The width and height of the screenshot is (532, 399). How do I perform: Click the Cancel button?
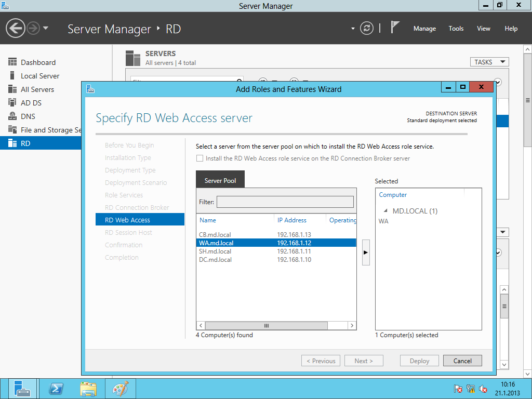462,361
